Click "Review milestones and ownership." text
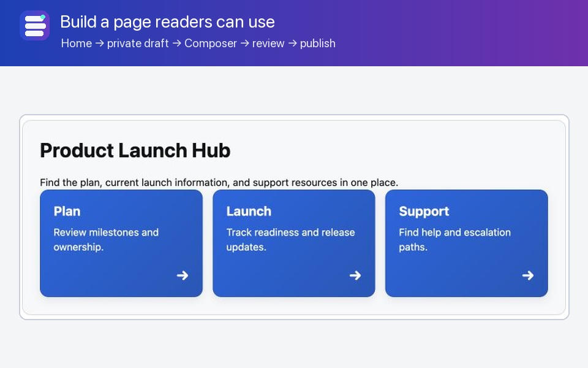The width and height of the screenshot is (588, 368). pos(106,240)
